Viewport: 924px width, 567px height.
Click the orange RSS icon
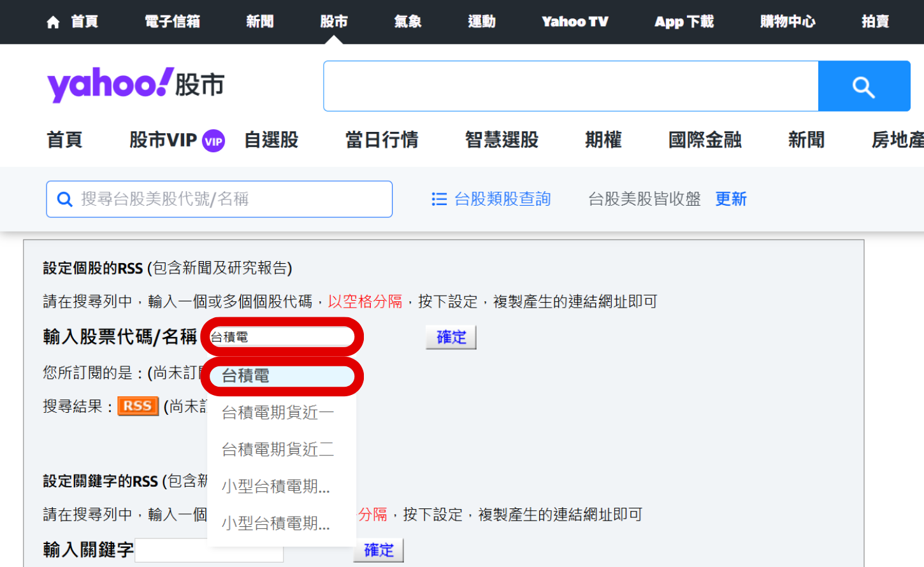click(x=138, y=406)
